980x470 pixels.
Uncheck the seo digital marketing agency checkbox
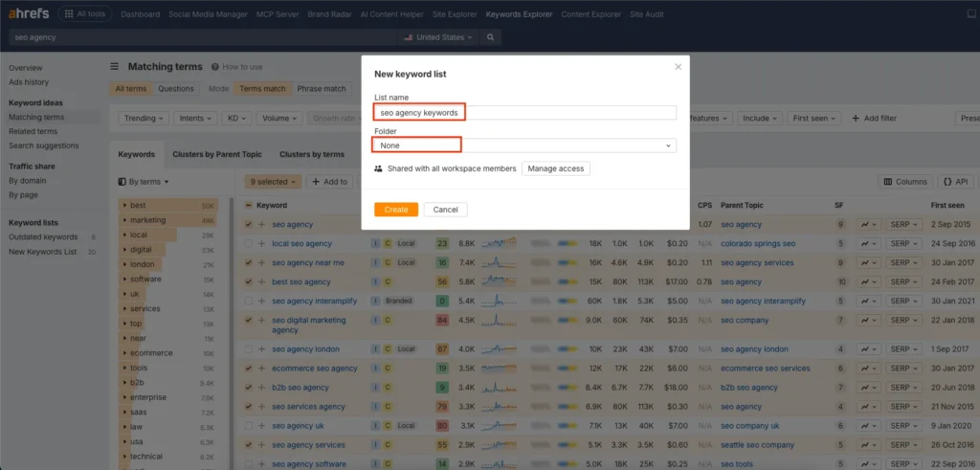pyautogui.click(x=249, y=321)
